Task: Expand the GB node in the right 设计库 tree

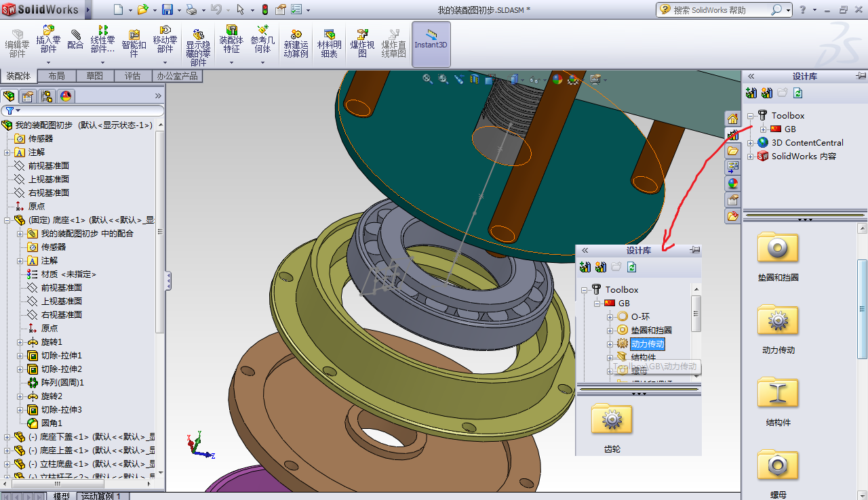Action: (764, 129)
